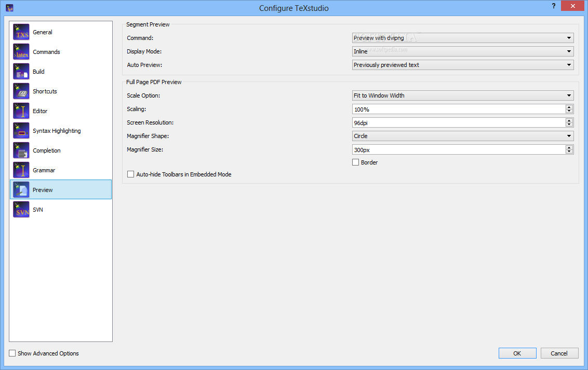Click the Shortcuts keyboard icon
This screenshot has width=588, height=370.
tap(21, 91)
